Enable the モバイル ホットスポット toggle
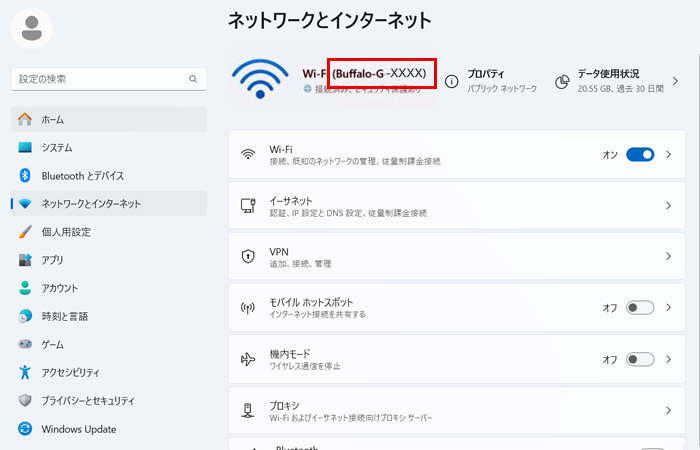This screenshot has height=450, width=700. (x=640, y=308)
